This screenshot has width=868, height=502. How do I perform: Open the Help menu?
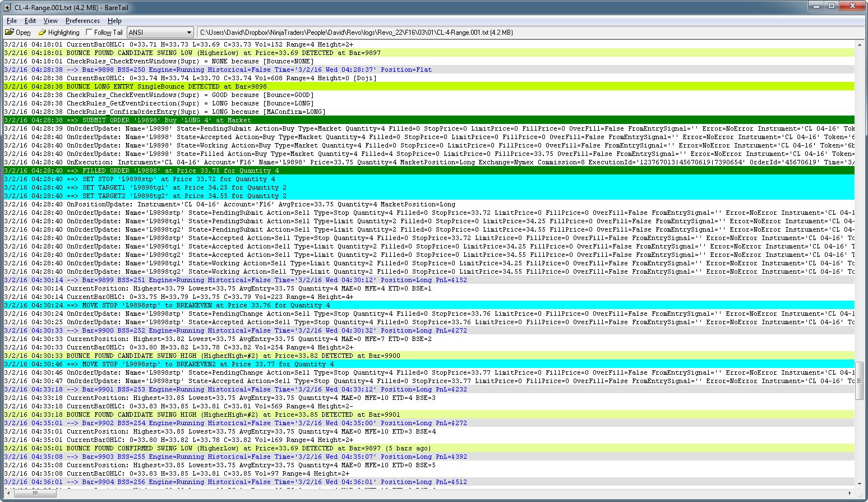114,21
